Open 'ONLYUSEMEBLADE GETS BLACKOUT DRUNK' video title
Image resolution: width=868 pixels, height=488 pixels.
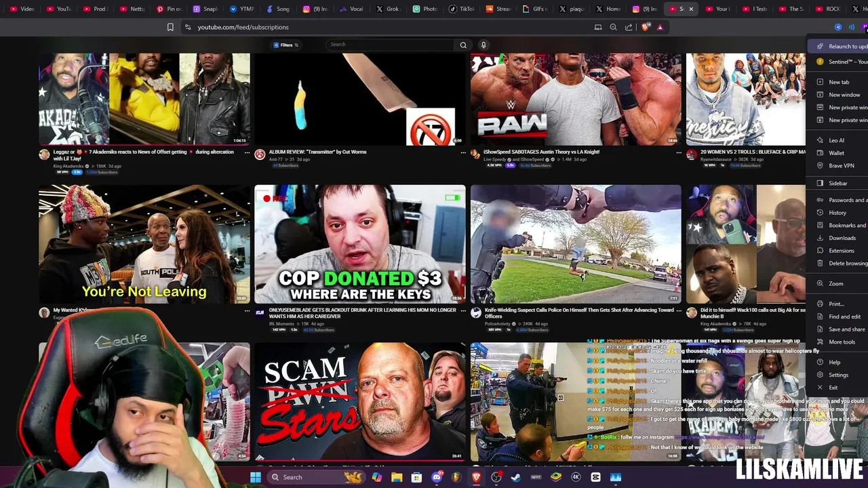pyautogui.click(x=362, y=313)
